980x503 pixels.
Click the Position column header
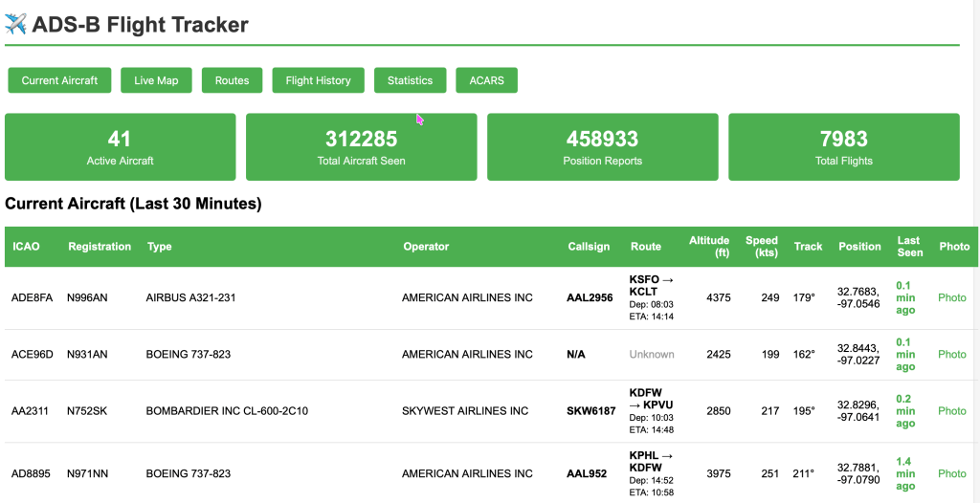tap(859, 246)
